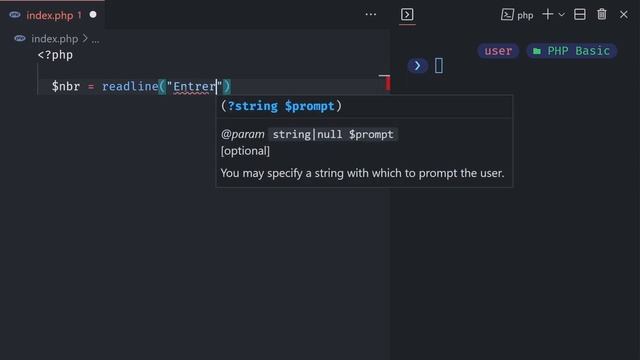This screenshot has width=640, height=360.
Task: Kill terminal with the trash icon
Action: [x=602, y=15]
